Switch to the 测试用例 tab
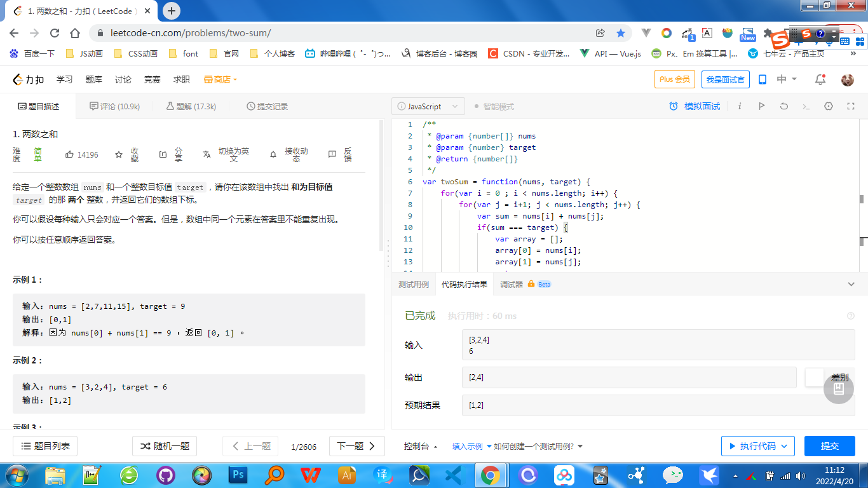Viewport: 868px width, 488px height. click(414, 284)
